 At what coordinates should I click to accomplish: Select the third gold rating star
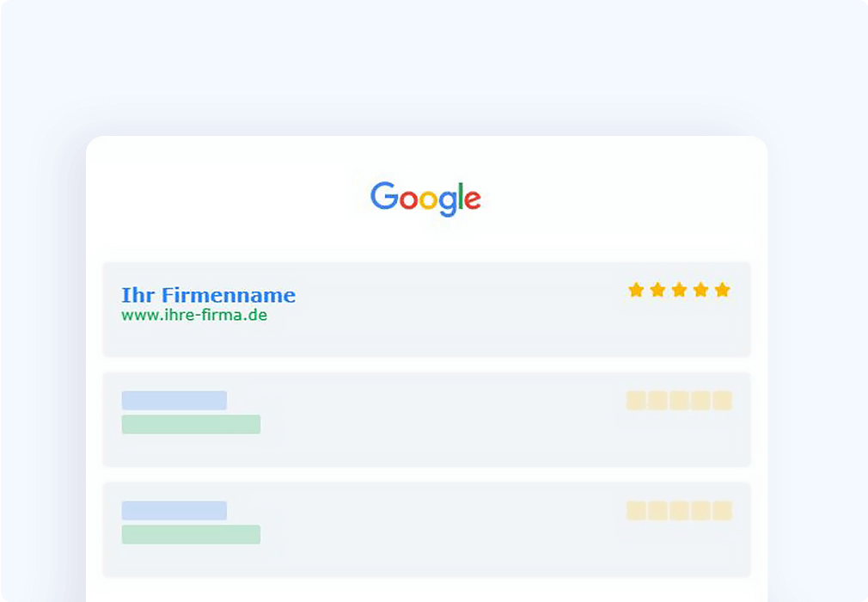pyautogui.click(x=679, y=290)
